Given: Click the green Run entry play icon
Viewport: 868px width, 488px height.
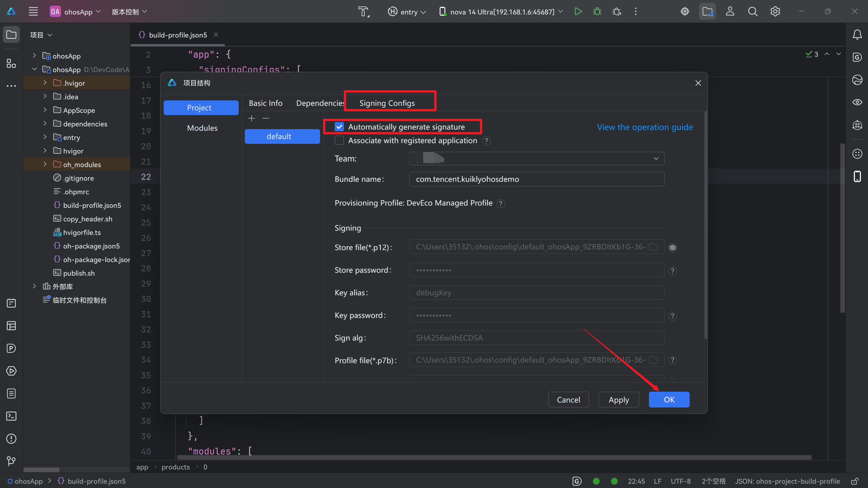Looking at the screenshot, I should [x=578, y=12].
